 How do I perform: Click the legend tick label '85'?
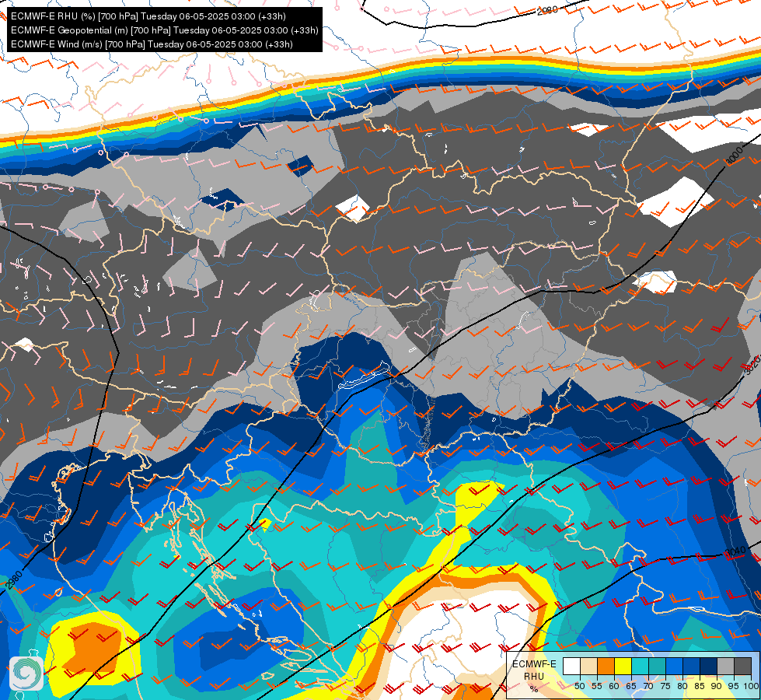pyautogui.click(x=700, y=686)
